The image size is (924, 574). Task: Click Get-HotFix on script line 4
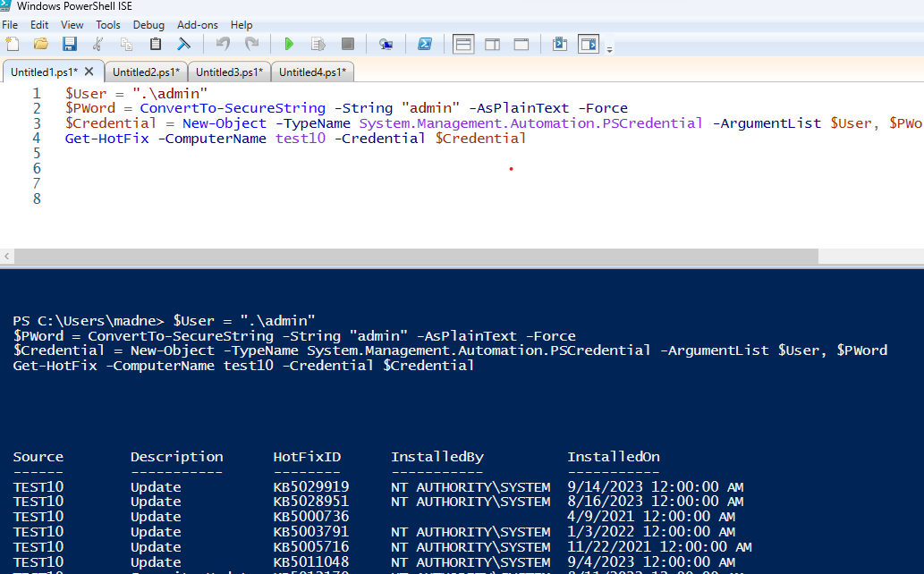pos(106,139)
